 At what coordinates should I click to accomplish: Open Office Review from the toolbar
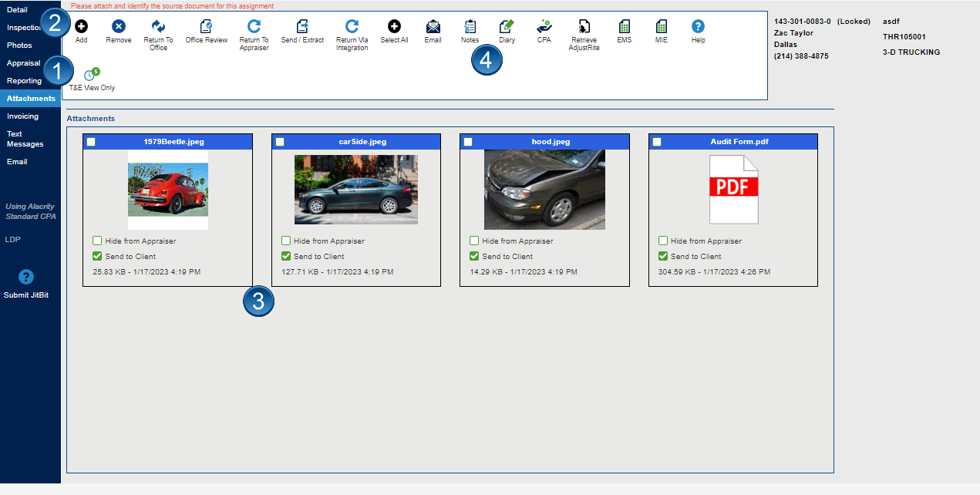(206, 25)
